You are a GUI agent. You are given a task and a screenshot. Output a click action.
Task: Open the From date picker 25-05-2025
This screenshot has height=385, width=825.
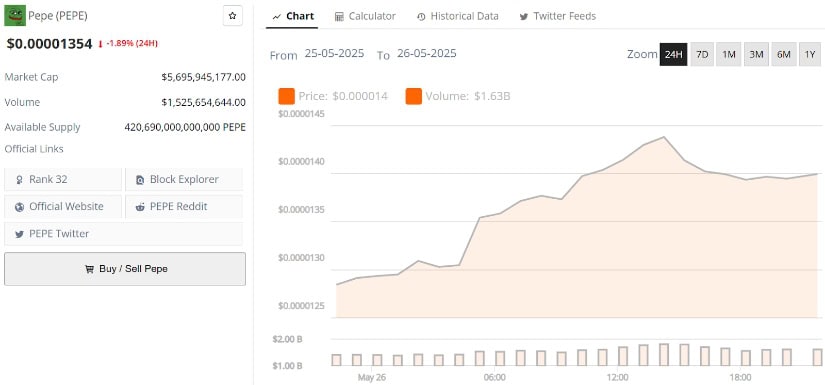pos(334,54)
